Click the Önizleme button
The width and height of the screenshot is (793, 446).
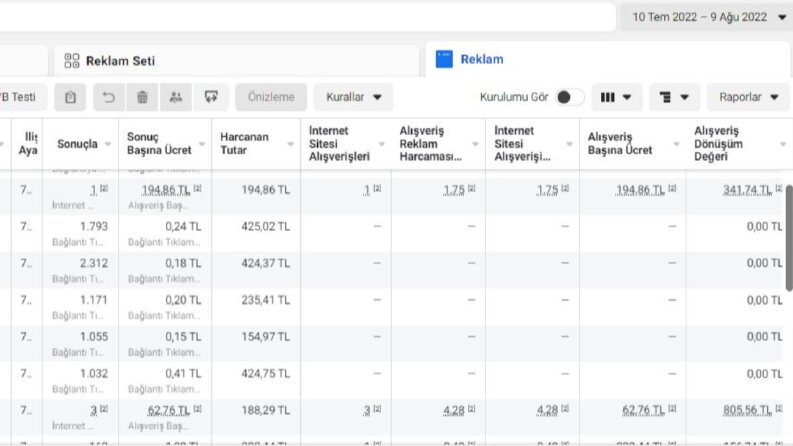point(271,97)
